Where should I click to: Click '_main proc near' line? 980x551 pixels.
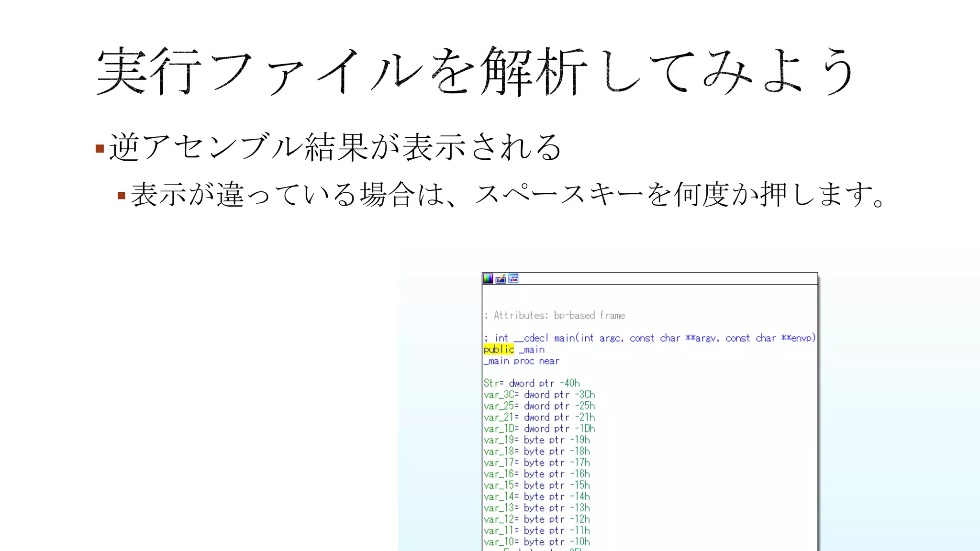521,361
